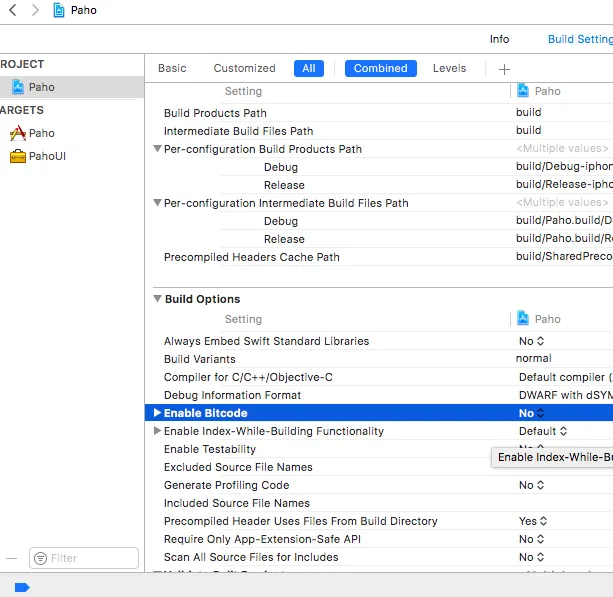Select the All settings filter
The height and width of the screenshot is (597, 613).
pos(308,68)
